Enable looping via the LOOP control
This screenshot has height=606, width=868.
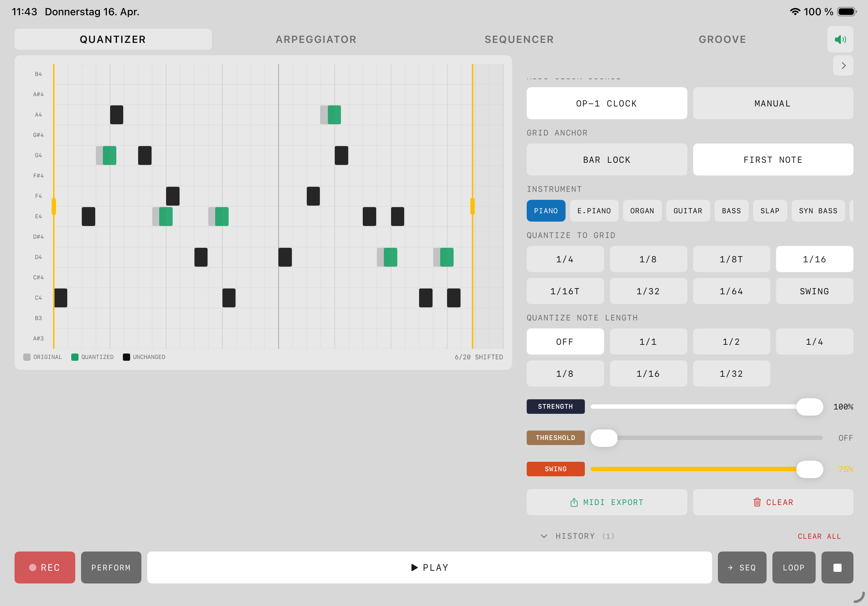pyautogui.click(x=793, y=567)
